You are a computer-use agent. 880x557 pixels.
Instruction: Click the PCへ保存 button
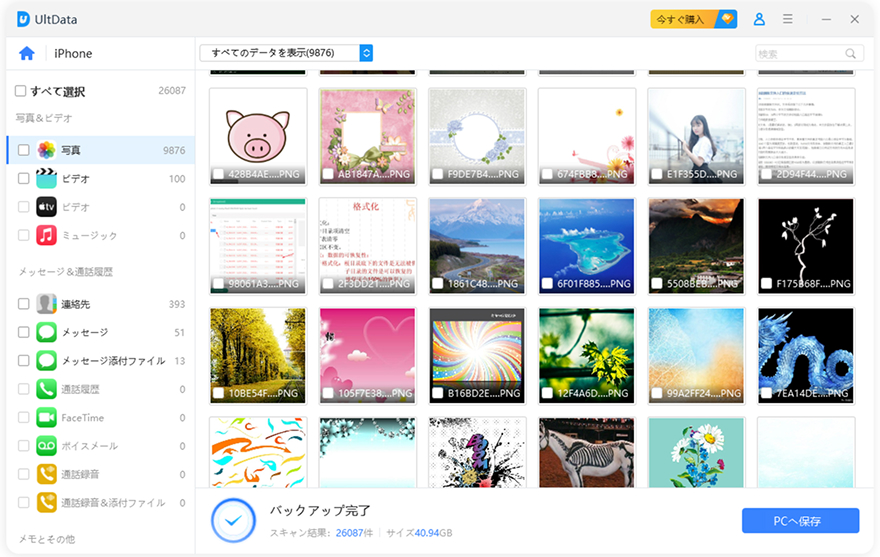coord(800,521)
